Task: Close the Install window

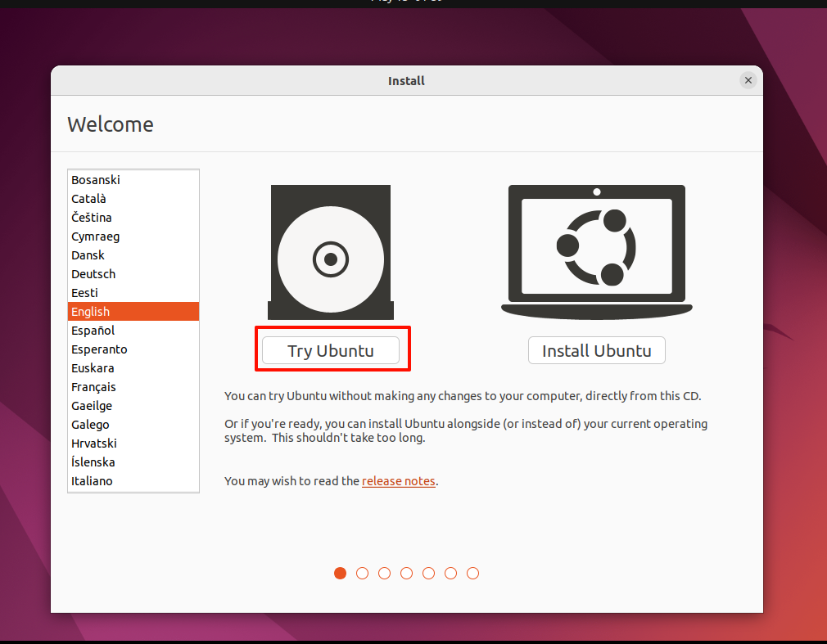Action: pos(748,80)
